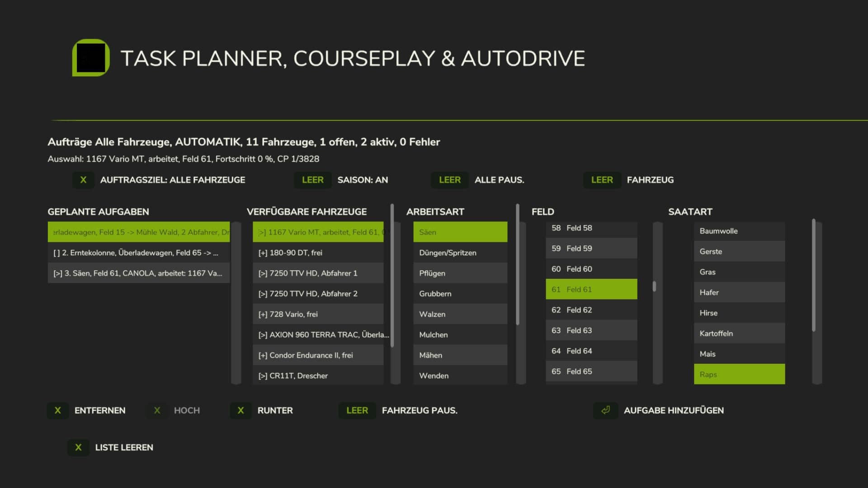
Task: Toggle Saison: An setting
Action: click(x=363, y=180)
